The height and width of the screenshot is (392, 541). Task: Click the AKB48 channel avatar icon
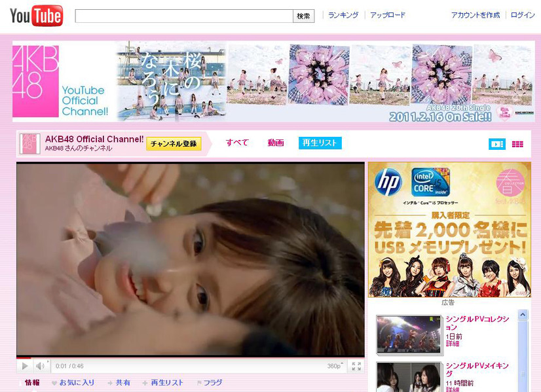pos(29,144)
